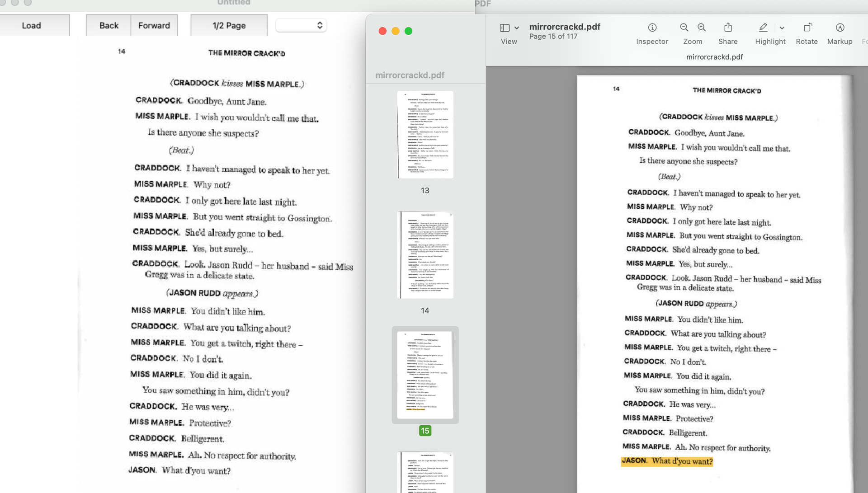Open the sidebar View icon in Preview

[x=505, y=28]
